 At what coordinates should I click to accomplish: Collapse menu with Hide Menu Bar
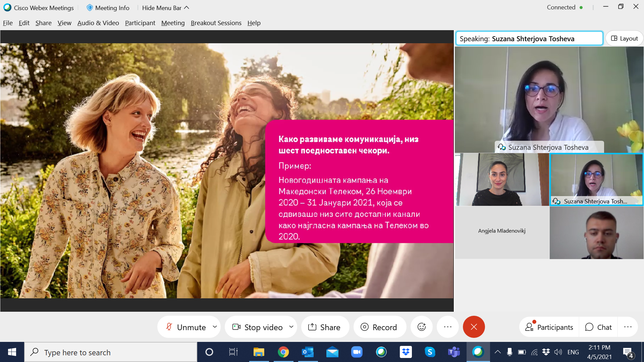point(165,8)
